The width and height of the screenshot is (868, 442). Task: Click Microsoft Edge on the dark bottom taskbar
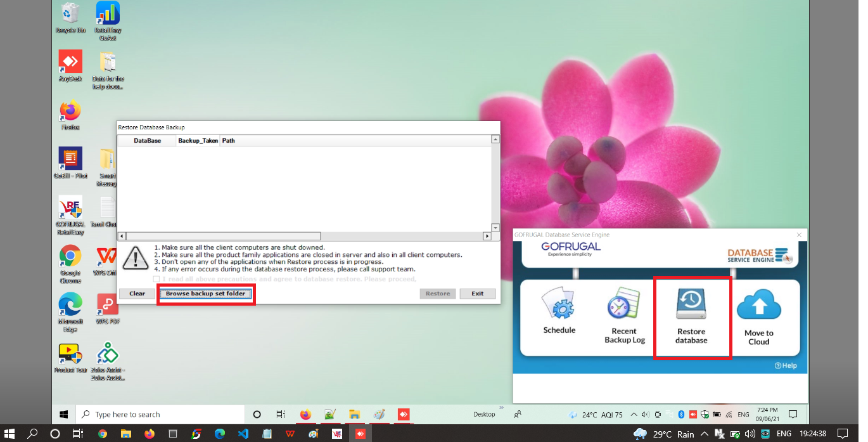[219, 434]
